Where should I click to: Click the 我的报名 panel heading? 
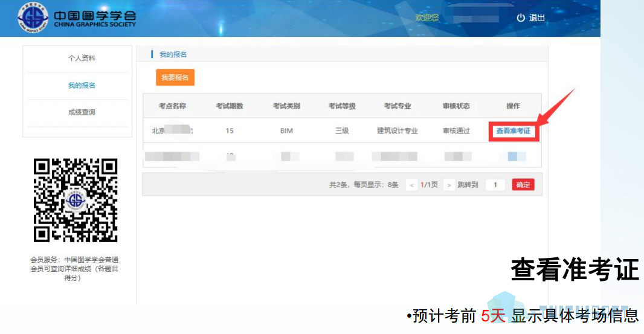pyautogui.click(x=173, y=54)
